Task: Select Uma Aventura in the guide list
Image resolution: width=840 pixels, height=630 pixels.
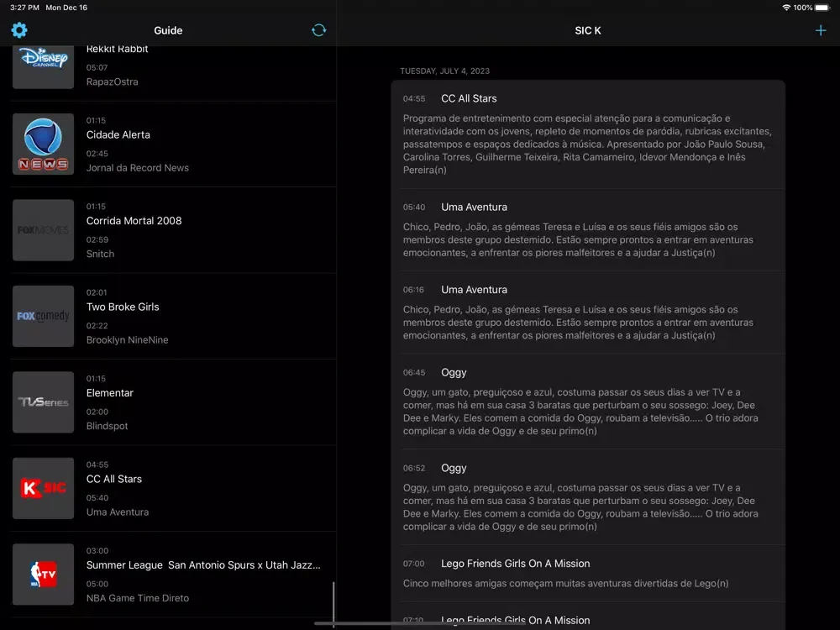Action: click(118, 512)
